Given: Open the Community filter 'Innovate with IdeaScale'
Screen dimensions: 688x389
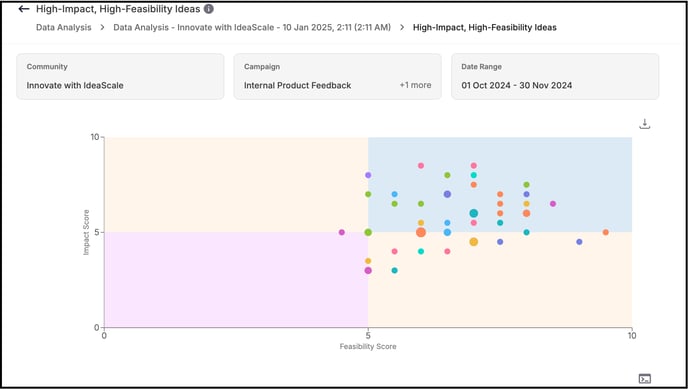Looking at the screenshot, I should pyautogui.click(x=120, y=77).
